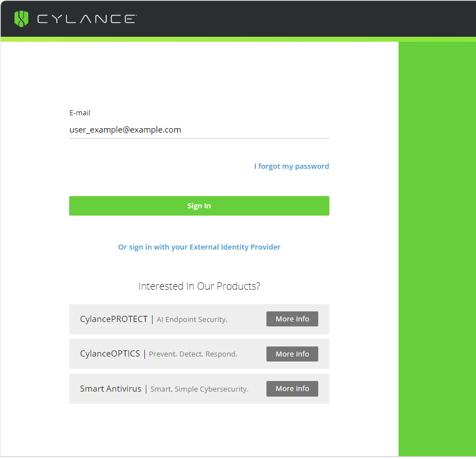Select the 'AI Endpoint Security.' tagline

[x=192, y=319]
